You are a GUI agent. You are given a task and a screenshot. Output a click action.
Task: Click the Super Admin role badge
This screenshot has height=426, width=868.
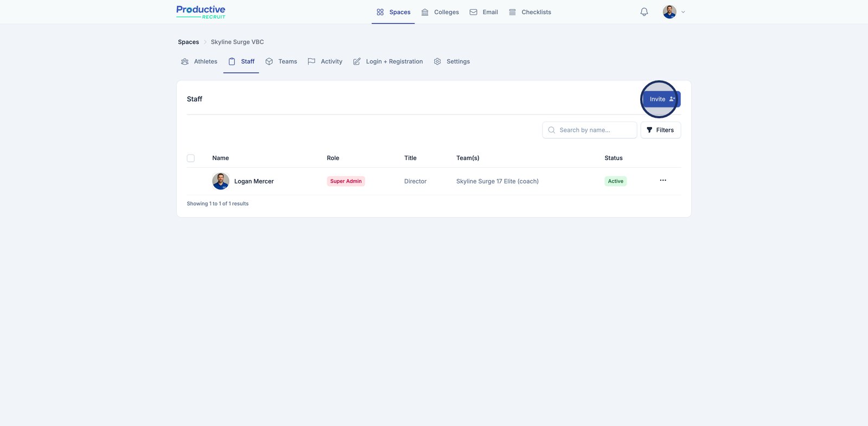346,181
